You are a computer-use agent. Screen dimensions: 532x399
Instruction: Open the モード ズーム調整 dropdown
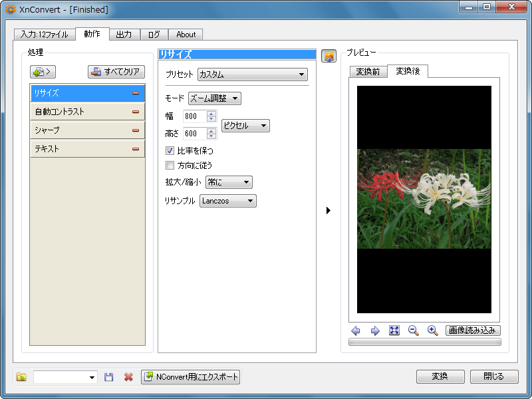[x=214, y=98]
